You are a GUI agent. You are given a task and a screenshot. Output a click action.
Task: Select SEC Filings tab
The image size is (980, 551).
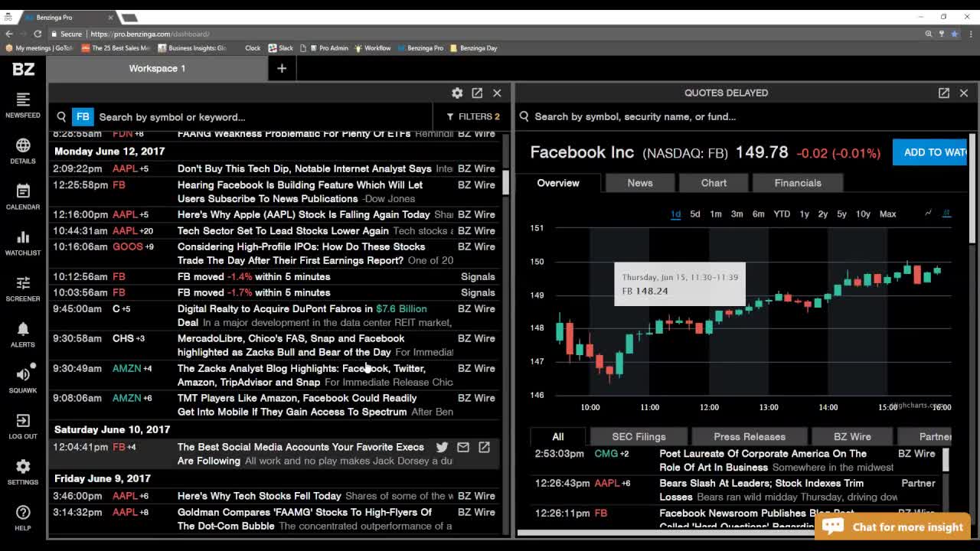(639, 436)
